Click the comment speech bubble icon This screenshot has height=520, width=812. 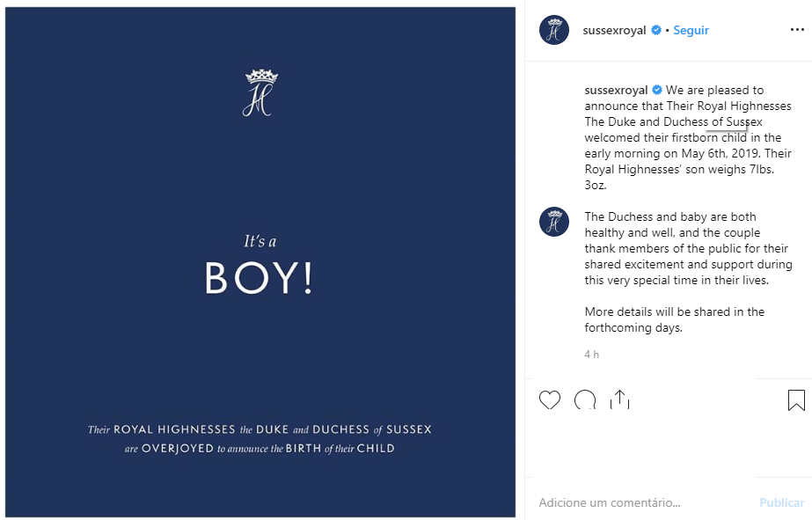pos(585,401)
